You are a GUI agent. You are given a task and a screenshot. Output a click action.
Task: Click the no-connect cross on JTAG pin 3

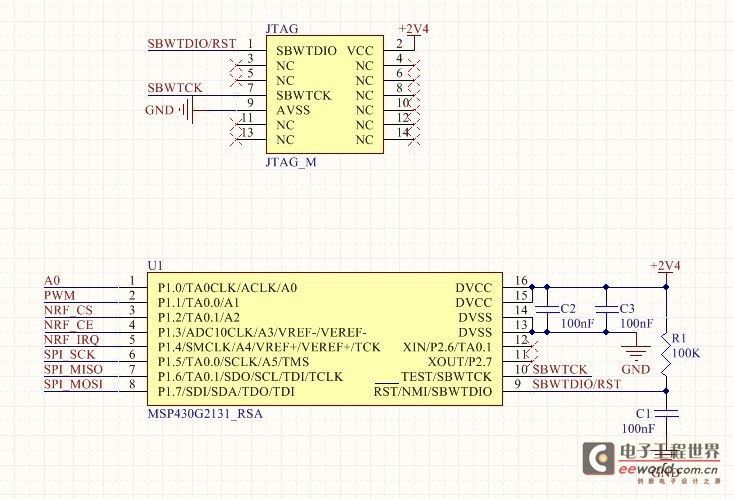236,65
